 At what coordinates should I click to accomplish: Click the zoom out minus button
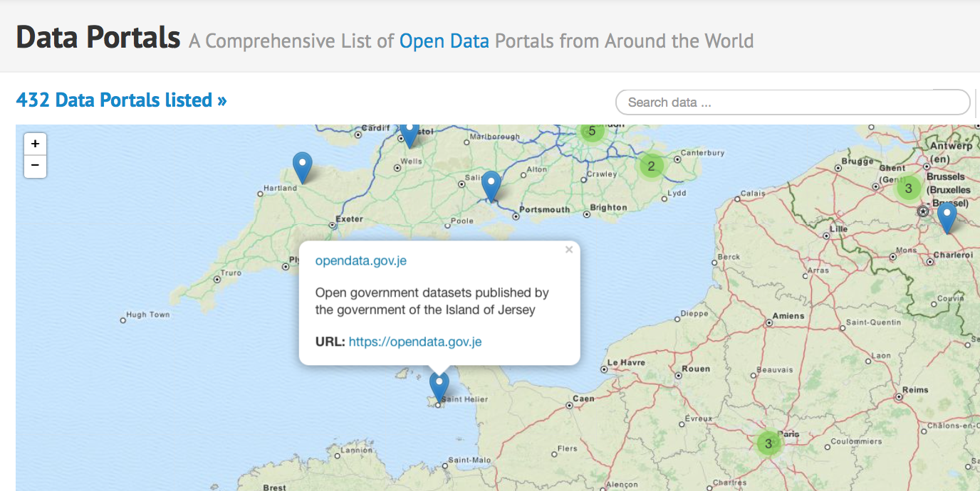point(35,167)
